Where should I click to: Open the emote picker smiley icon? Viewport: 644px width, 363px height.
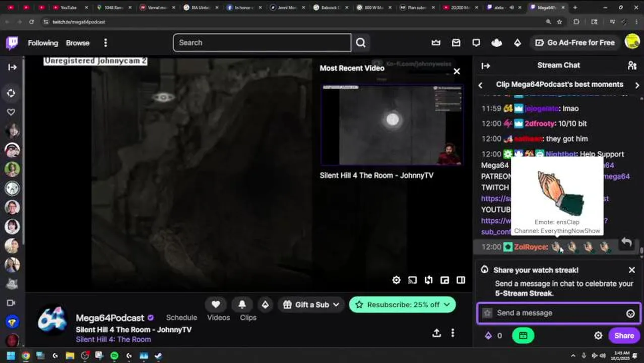pyautogui.click(x=630, y=314)
